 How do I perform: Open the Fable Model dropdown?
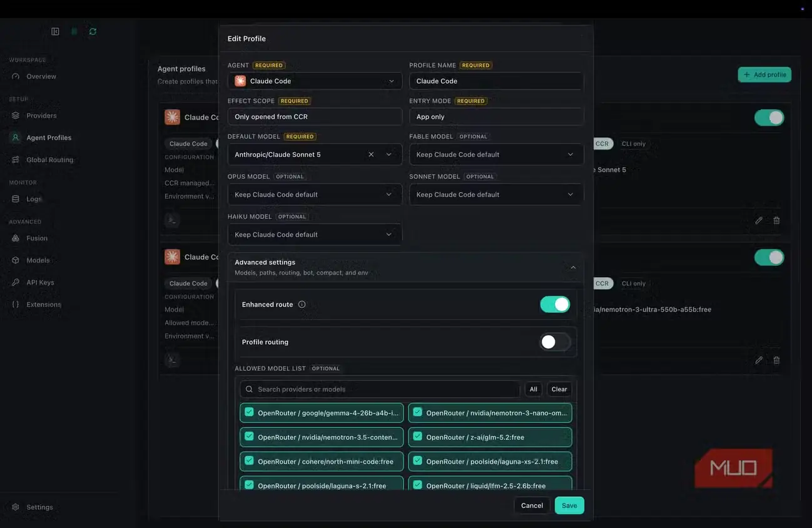(x=496, y=155)
